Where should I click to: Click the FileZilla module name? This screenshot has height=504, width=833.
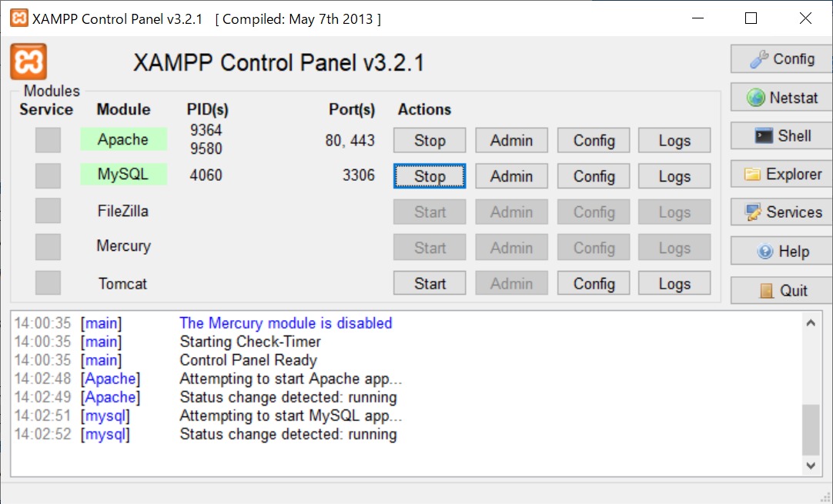(x=122, y=211)
